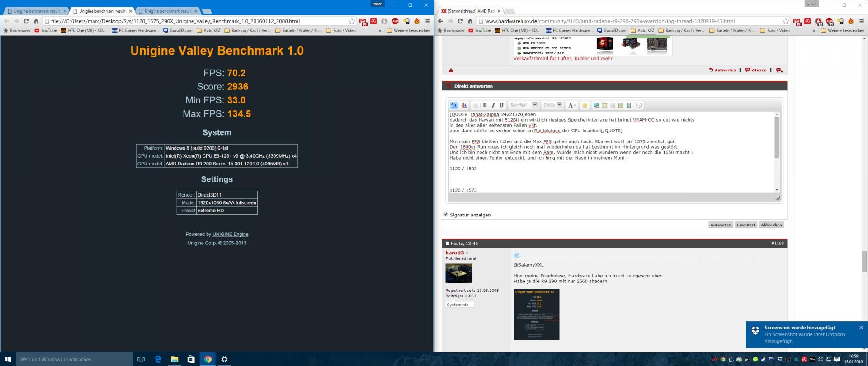Open the Schriftart font dropdown
This screenshot has width=868, height=366.
pyautogui.click(x=524, y=105)
